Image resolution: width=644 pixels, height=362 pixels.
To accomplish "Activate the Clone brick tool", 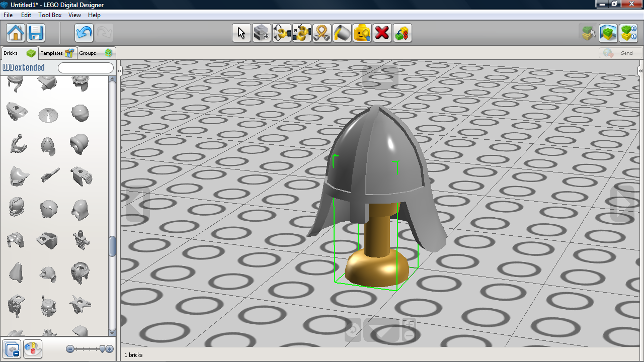I will point(262,33).
